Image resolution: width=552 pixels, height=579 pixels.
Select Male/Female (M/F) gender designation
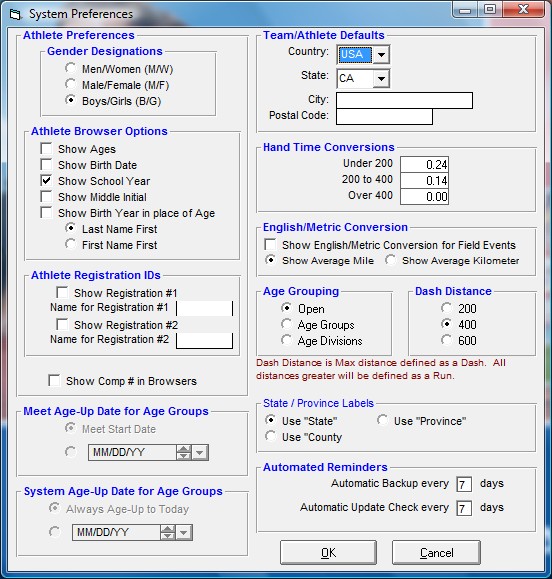click(x=70, y=84)
